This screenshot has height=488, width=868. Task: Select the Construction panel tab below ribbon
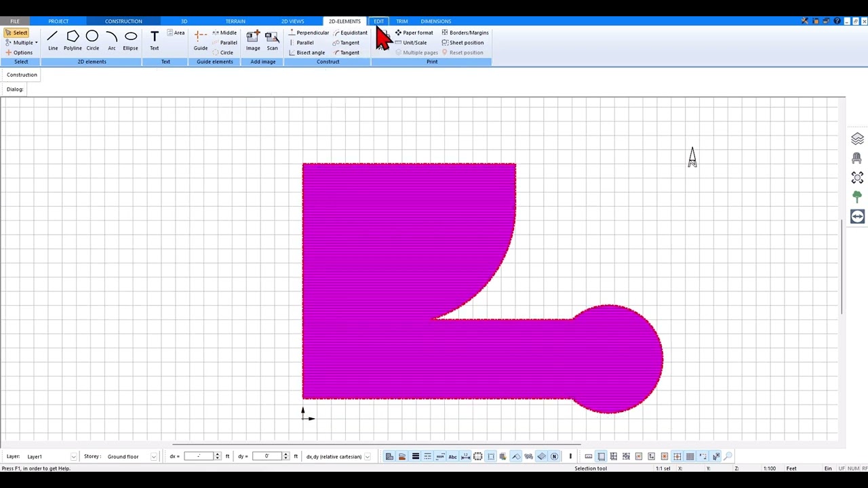click(22, 75)
